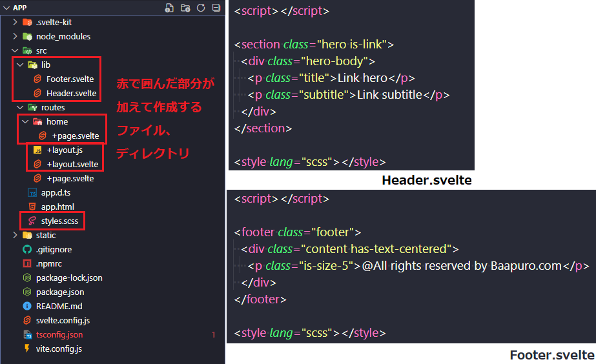Click '@All rights reserved by Baapuro.com' text

click(462, 266)
